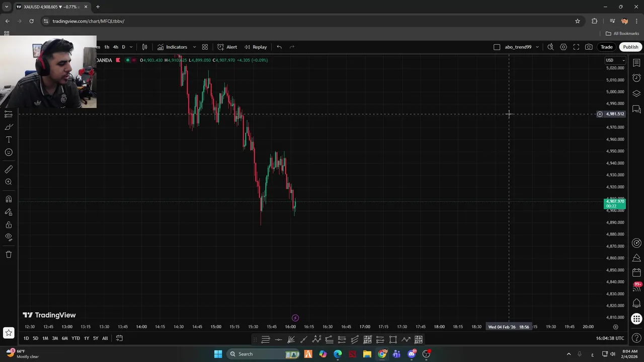644x362 pixels.
Task: Click the 16:04:38 UTC timezone clock
Action: tap(610, 338)
